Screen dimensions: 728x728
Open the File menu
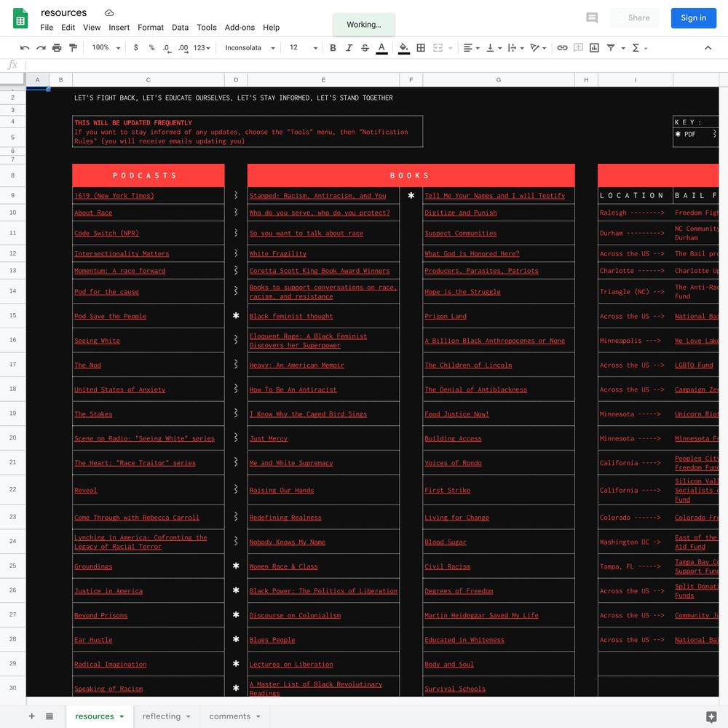(47, 28)
